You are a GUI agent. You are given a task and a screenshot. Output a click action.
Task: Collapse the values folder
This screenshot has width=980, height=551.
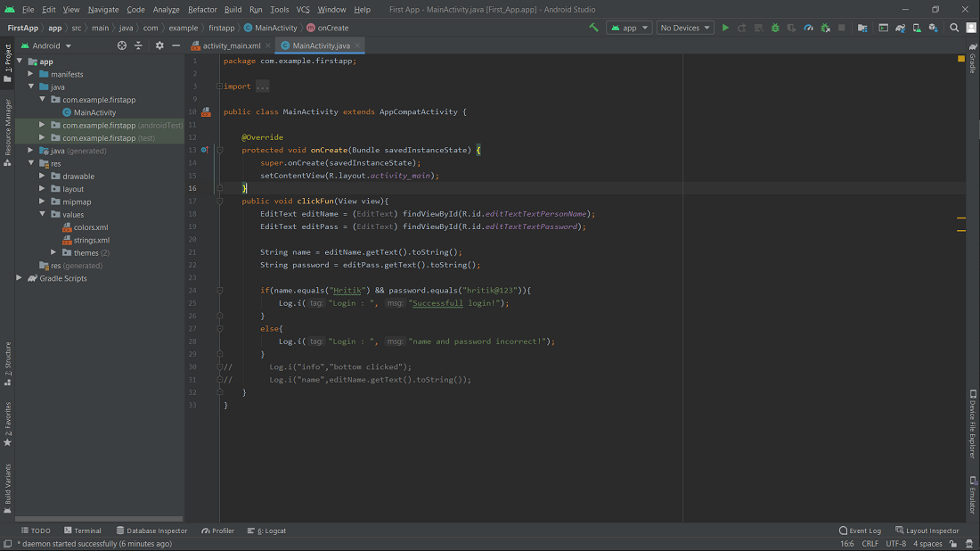coord(43,215)
